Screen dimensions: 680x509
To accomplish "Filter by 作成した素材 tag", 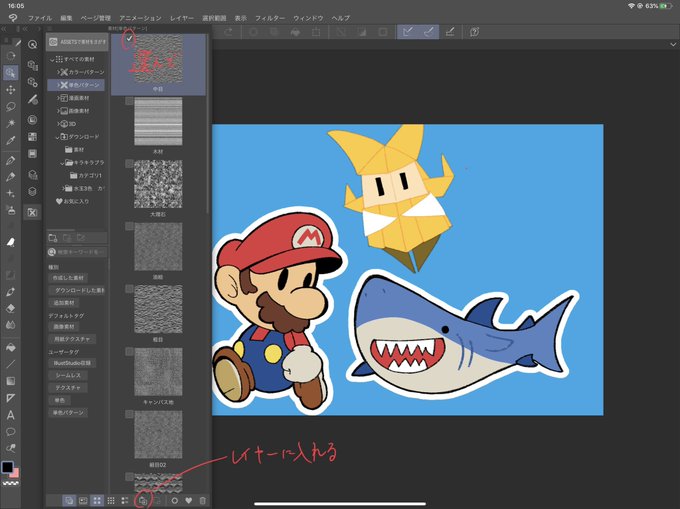I will coord(68,278).
